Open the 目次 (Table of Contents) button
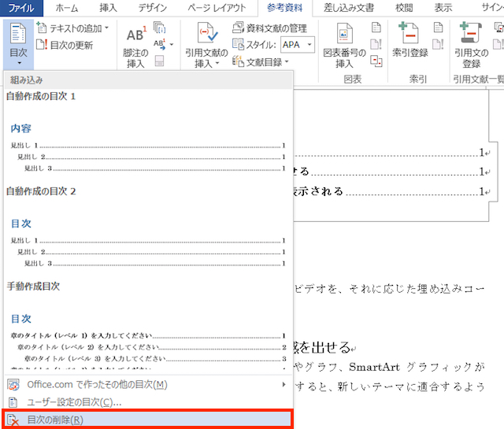504x429 pixels. click(x=18, y=44)
